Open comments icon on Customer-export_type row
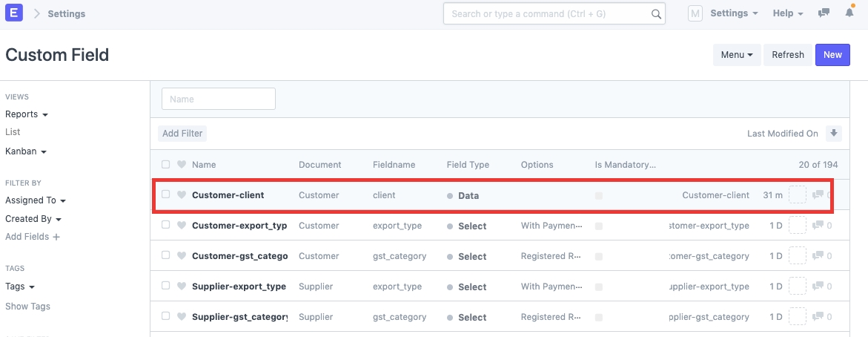 click(818, 226)
